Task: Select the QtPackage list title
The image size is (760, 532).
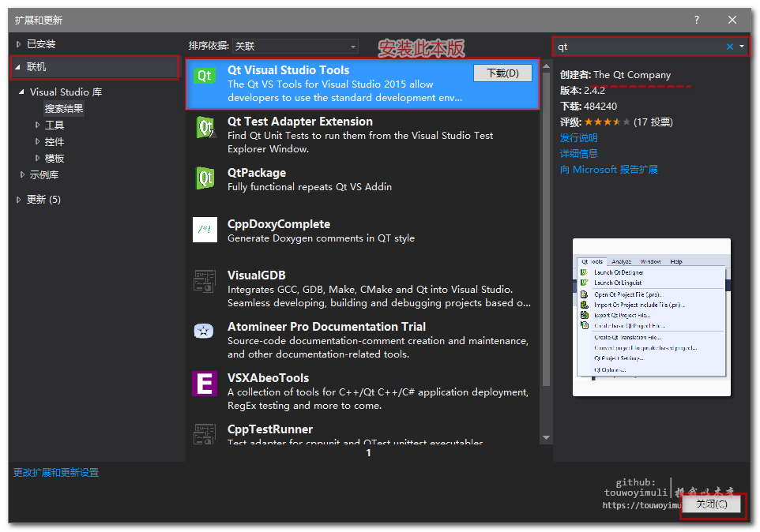Action: coord(257,173)
